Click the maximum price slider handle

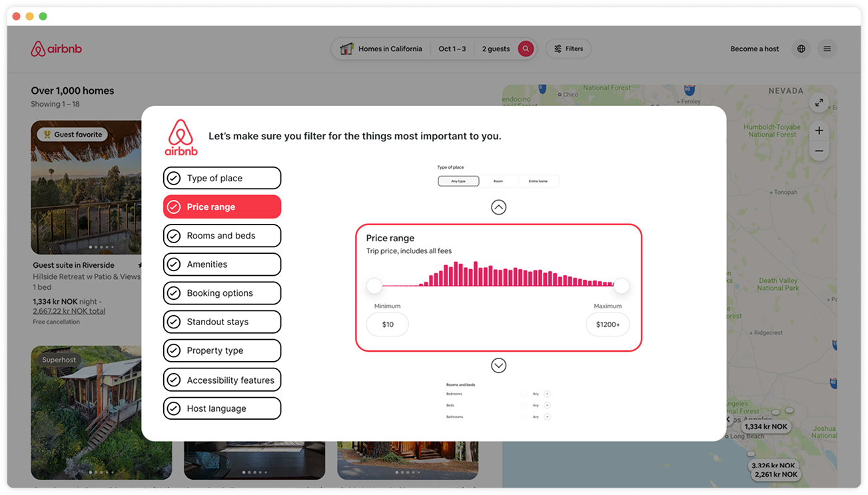point(622,286)
